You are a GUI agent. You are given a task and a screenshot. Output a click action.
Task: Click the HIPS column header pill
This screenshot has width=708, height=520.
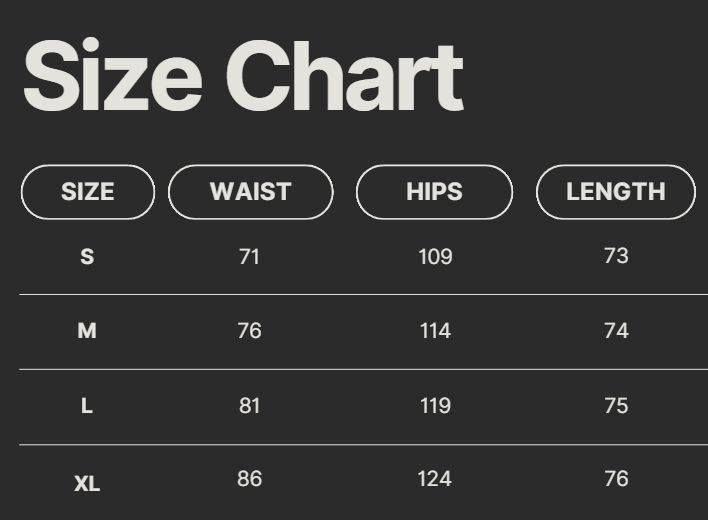[x=434, y=192]
